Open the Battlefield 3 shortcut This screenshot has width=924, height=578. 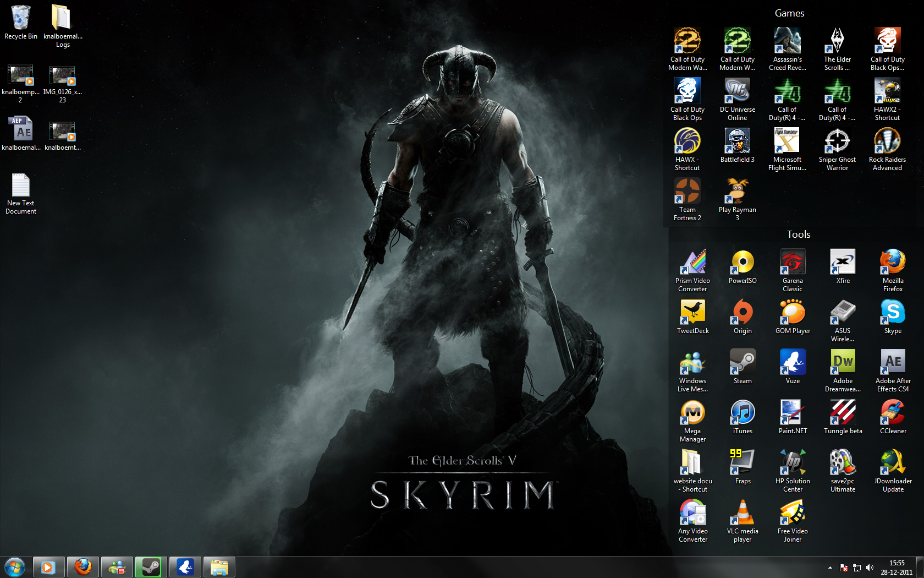coord(737,141)
